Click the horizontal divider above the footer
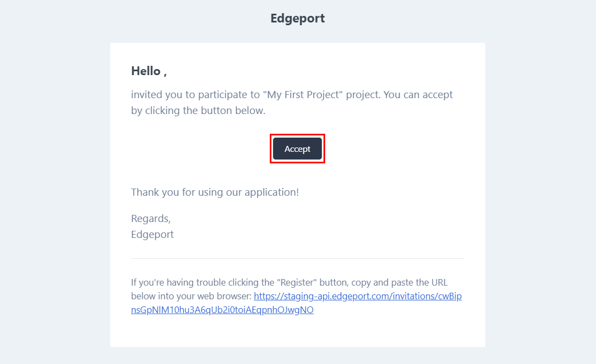596x364 pixels. point(297,258)
